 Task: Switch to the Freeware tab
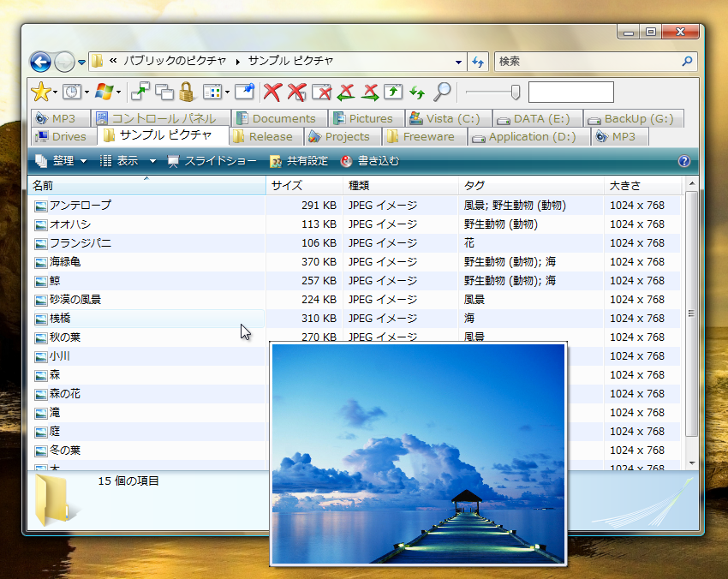(425, 136)
